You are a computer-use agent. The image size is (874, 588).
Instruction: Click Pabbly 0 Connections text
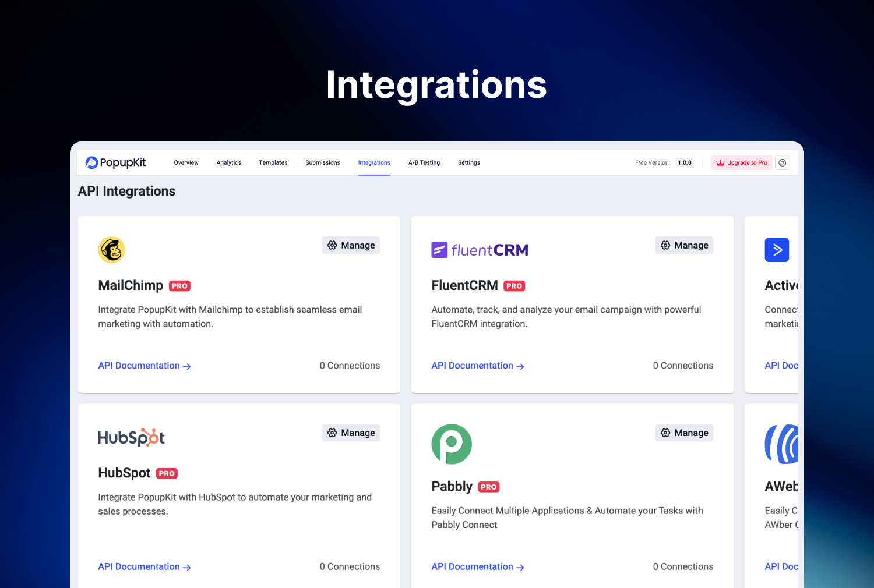coord(683,566)
